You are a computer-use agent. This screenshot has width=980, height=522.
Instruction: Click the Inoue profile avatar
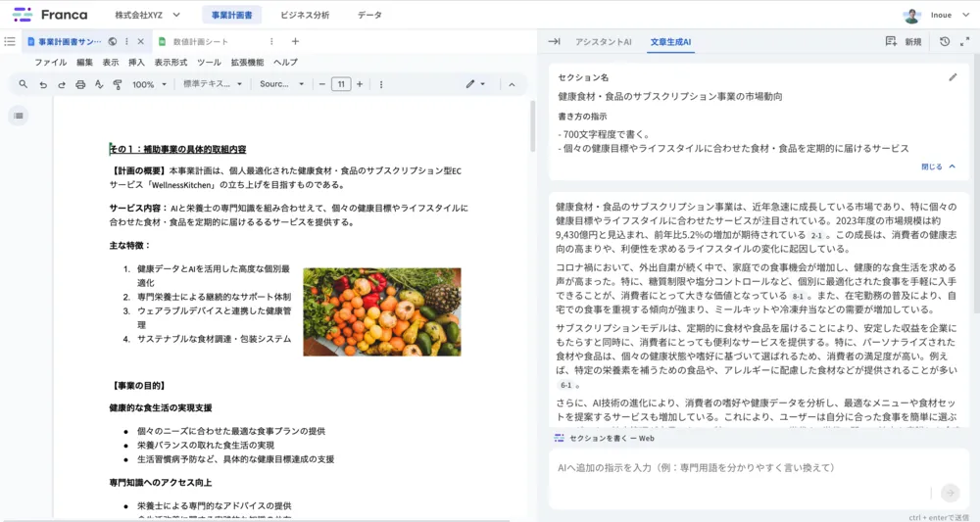point(911,15)
